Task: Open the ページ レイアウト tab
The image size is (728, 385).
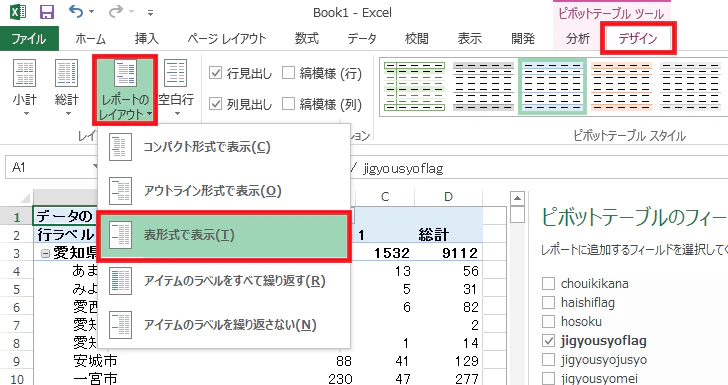Action: (227, 39)
